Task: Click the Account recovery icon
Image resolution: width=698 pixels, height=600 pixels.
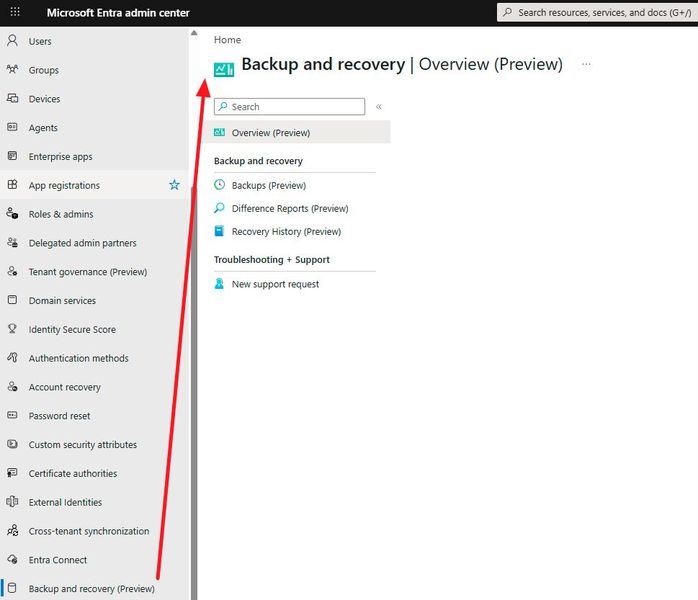Action: pos(12,386)
